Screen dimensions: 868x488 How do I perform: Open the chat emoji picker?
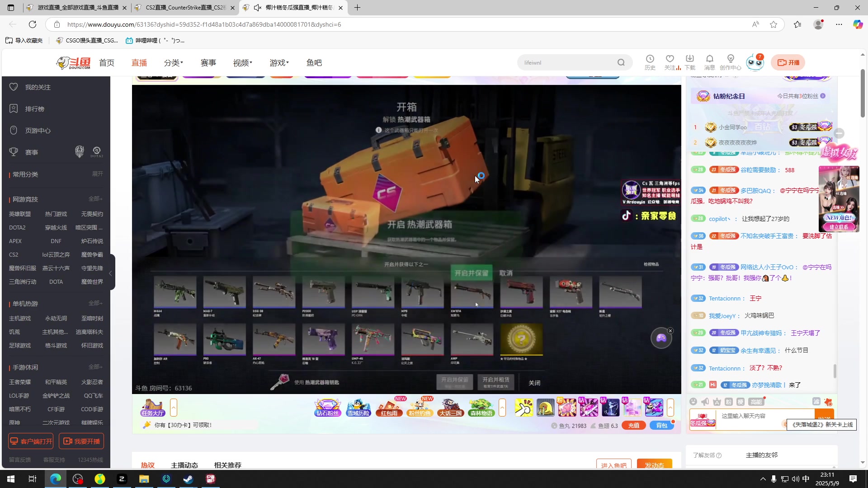[x=693, y=402]
